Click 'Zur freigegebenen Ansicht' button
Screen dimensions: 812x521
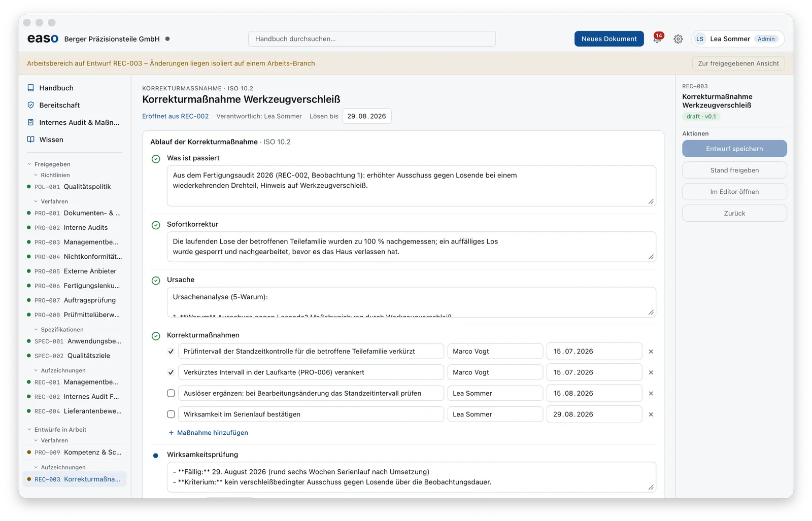pos(738,63)
